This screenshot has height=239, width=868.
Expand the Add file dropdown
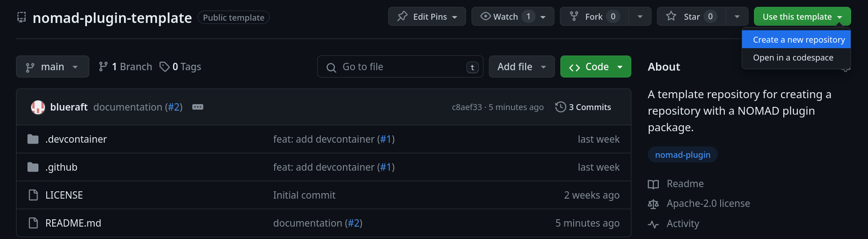coord(521,67)
